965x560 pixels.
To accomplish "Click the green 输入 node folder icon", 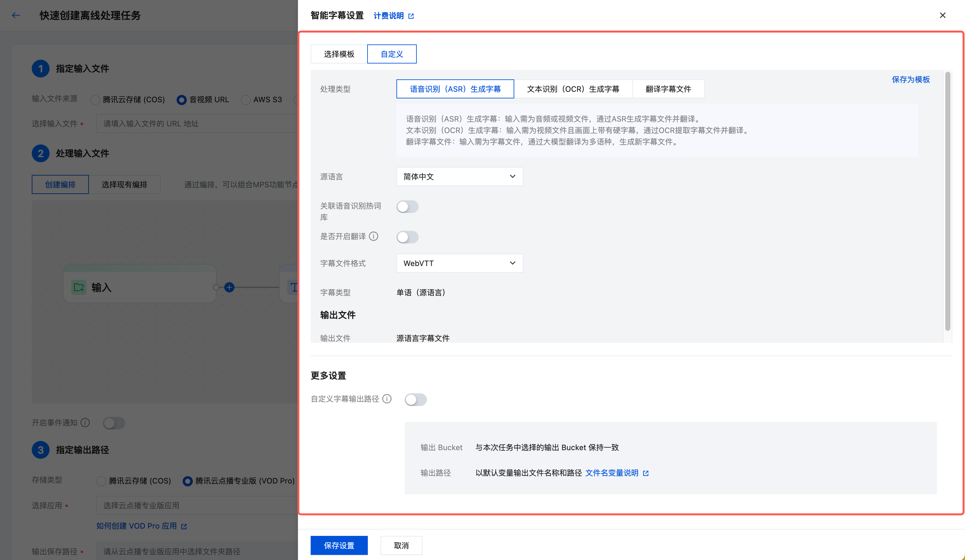I will pos(79,287).
